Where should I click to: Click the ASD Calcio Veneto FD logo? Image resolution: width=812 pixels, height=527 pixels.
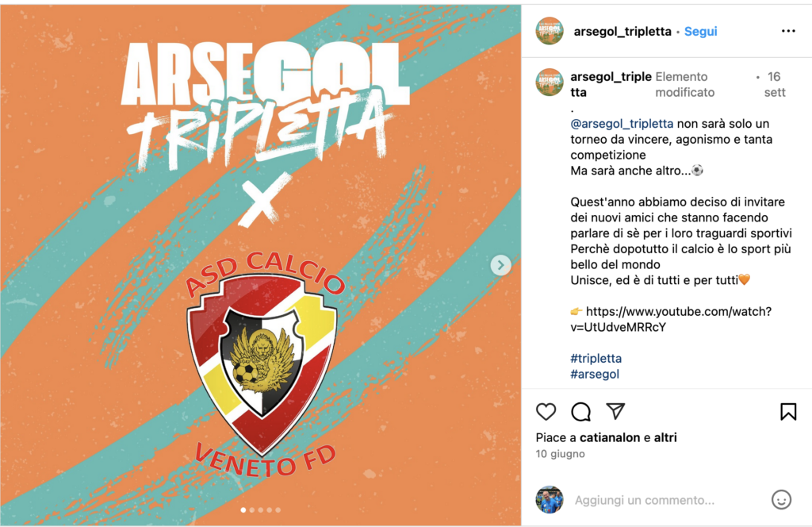point(262,364)
